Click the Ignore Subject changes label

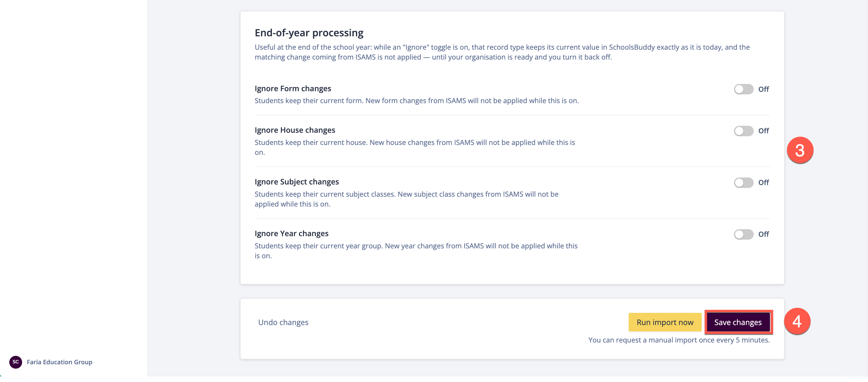click(x=297, y=182)
